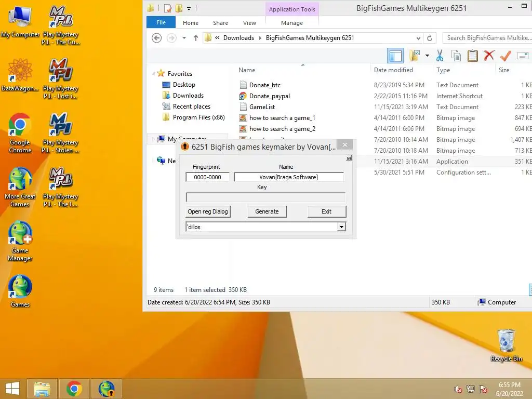The height and width of the screenshot is (399, 532).
Task: Sort files by Name column header
Action: [247, 70]
